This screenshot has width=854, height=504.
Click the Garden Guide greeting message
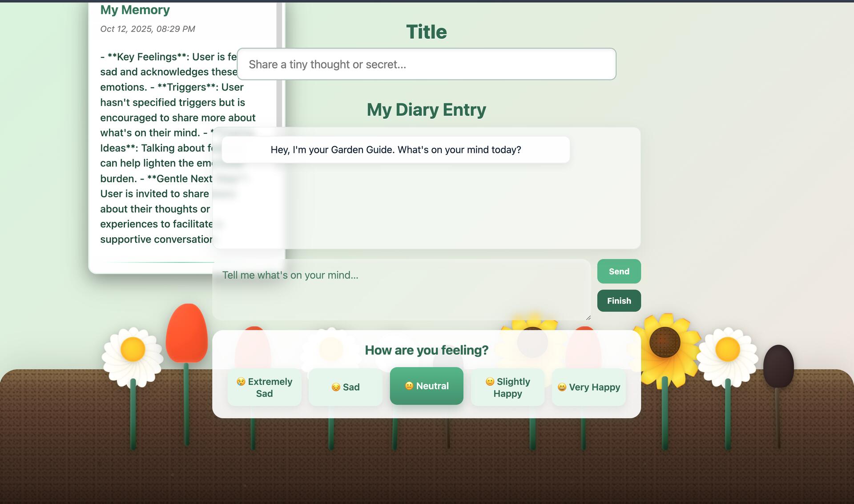[395, 150]
